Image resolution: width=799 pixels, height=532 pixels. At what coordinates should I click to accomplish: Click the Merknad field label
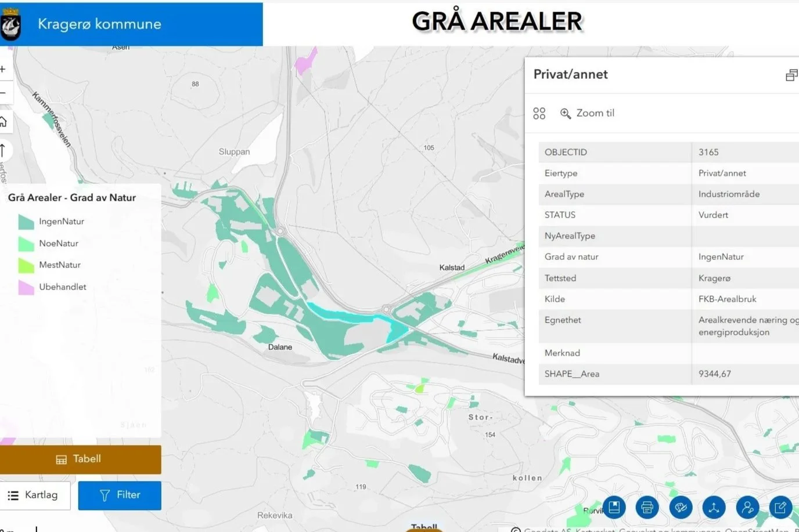click(562, 353)
